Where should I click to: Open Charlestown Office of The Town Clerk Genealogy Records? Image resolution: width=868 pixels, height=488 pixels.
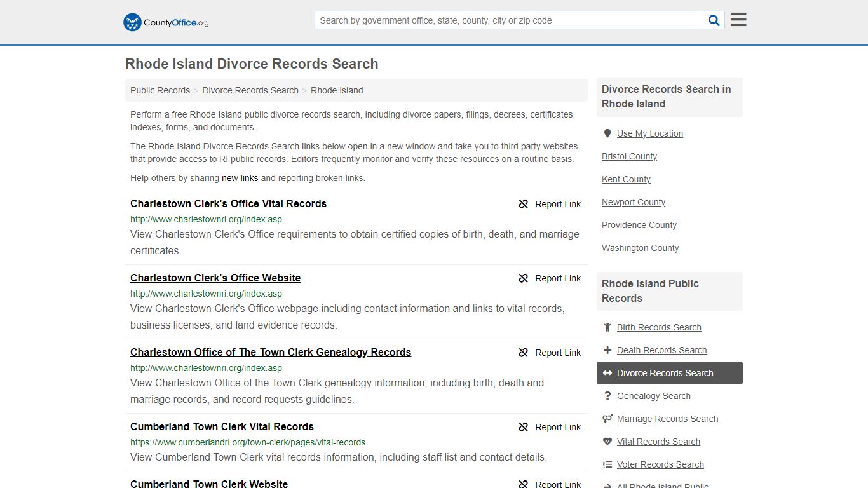[x=271, y=352]
